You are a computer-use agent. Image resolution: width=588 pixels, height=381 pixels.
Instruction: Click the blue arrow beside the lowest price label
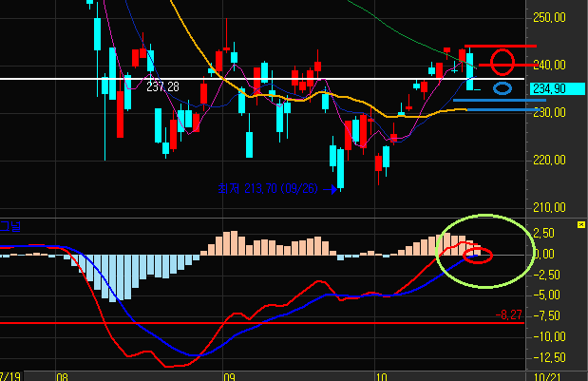click(331, 190)
